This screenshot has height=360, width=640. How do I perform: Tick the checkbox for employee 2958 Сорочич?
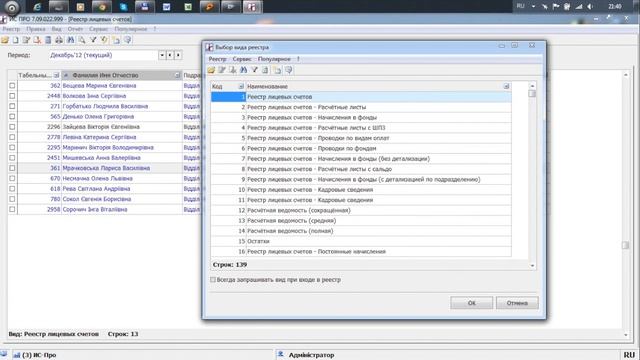pos(12,209)
